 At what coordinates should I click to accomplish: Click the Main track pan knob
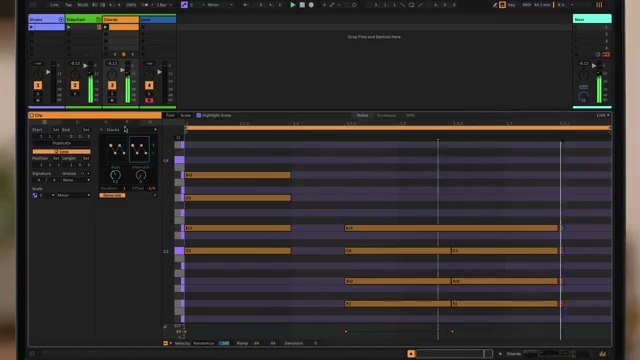coord(584,75)
